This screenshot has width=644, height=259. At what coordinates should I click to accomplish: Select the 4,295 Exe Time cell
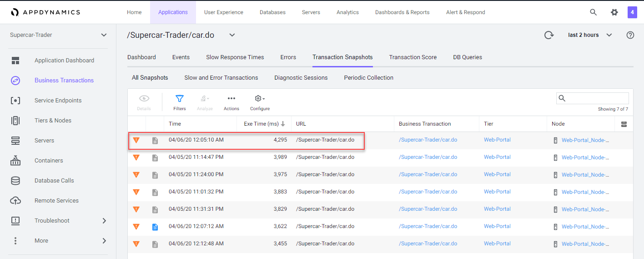[264, 140]
